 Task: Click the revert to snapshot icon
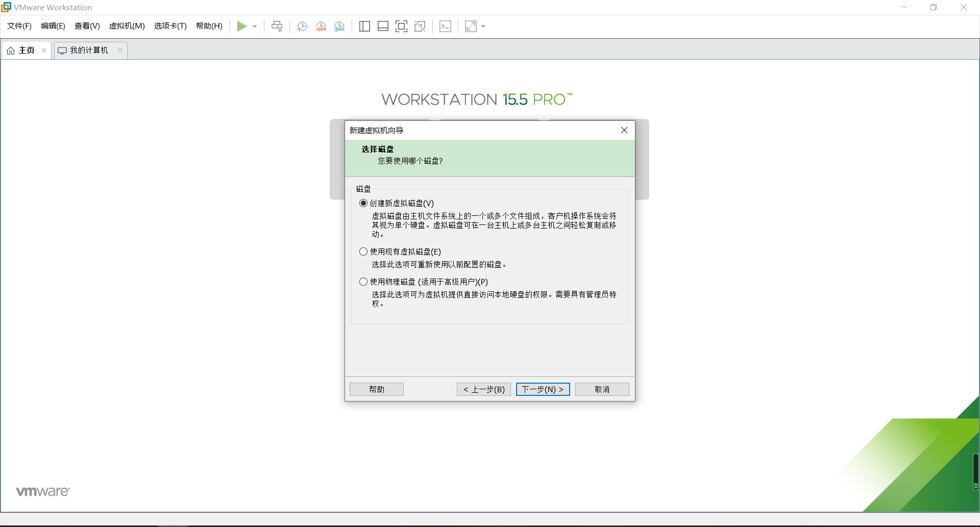coord(321,26)
